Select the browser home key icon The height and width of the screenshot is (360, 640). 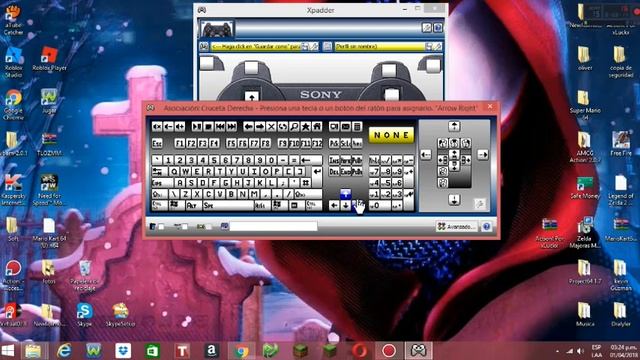coord(317,127)
